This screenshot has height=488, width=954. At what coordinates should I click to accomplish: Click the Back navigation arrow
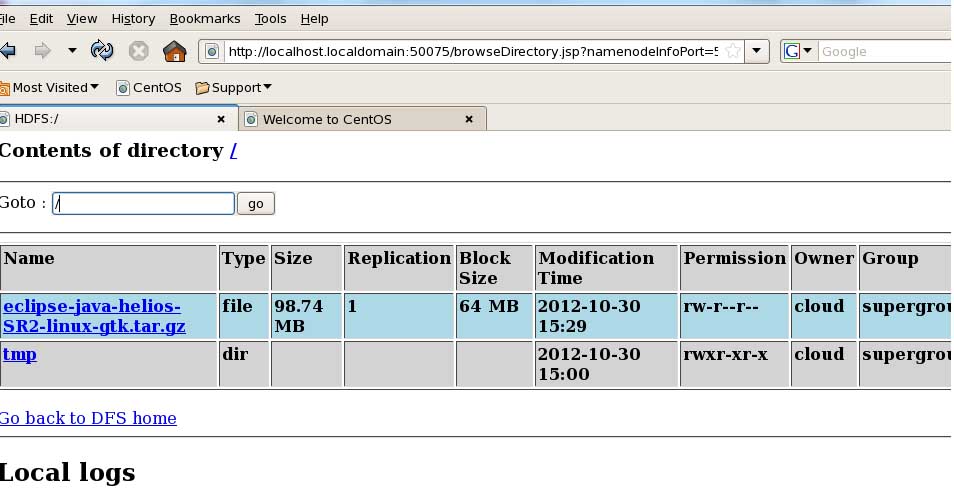(x=7, y=51)
